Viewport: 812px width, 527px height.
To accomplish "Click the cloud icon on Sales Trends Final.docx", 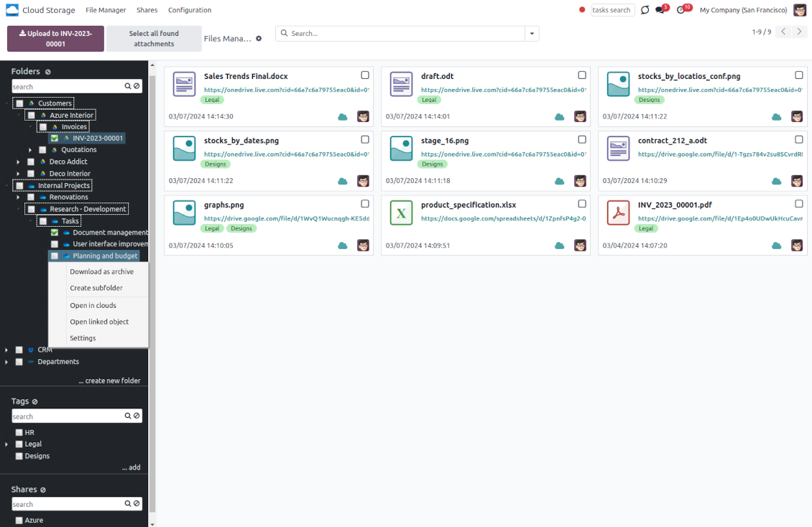I will 343,117.
